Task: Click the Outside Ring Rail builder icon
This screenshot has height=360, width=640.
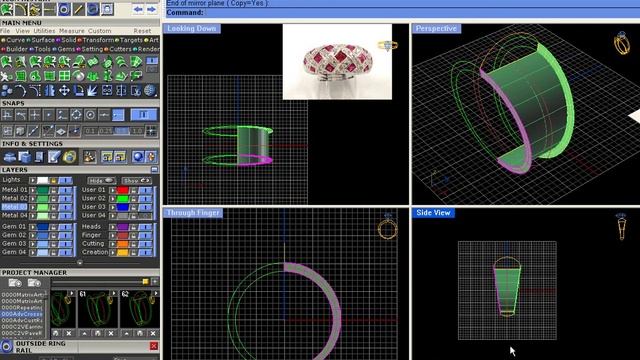Action: [x=7, y=347]
